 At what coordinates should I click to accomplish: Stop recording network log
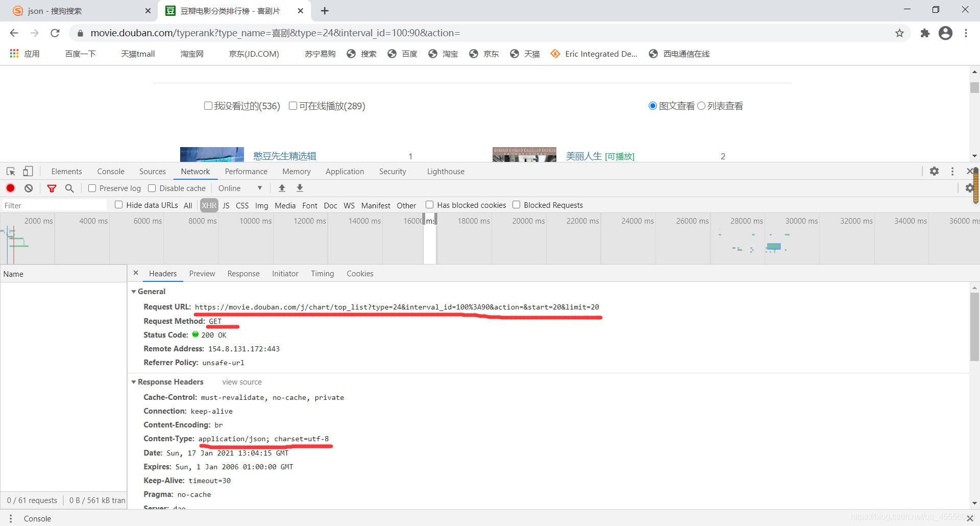point(10,188)
